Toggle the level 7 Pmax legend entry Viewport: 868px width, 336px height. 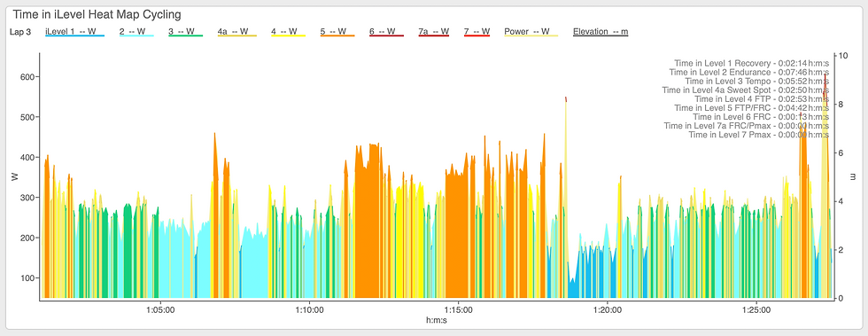pos(477,32)
